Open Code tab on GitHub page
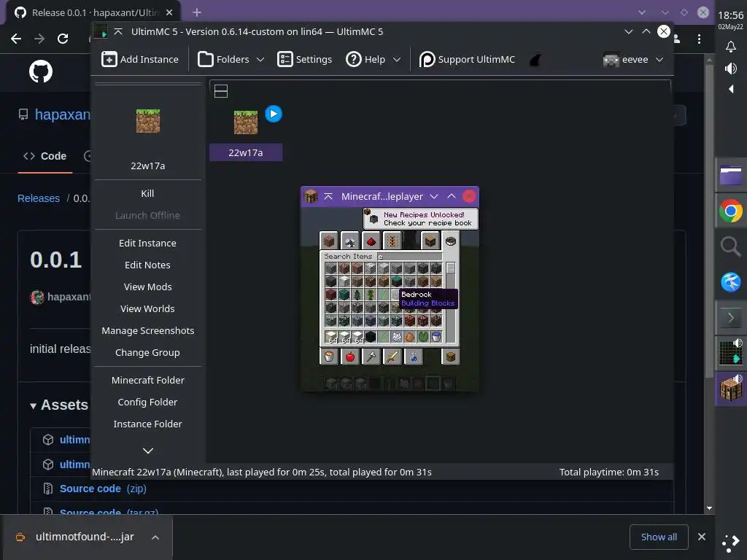Viewport: 747px width, 560px height. [44, 156]
